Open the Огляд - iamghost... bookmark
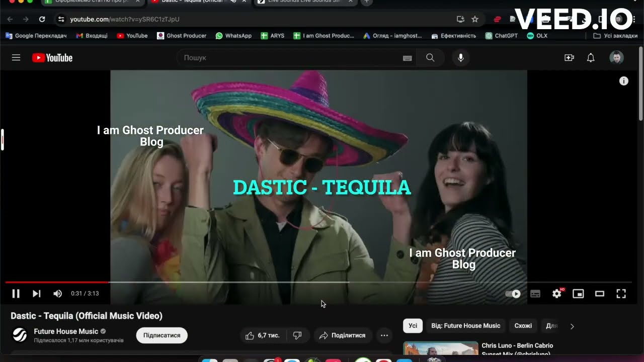Screen dimensions: 644x362 pyautogui.click(x=392, y=36)
